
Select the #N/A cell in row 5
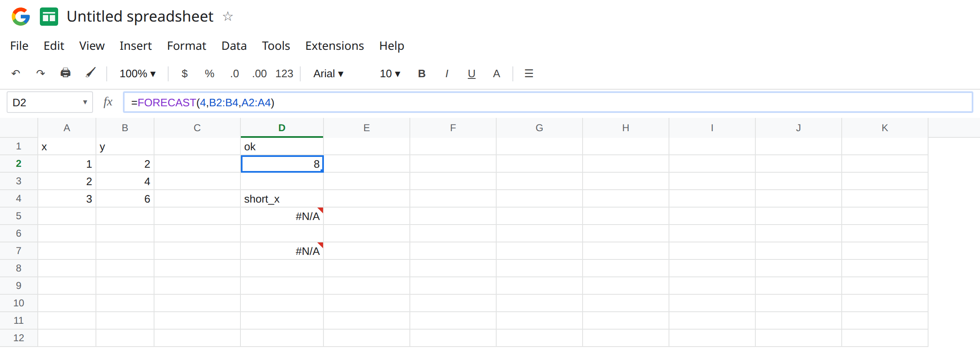282,216
